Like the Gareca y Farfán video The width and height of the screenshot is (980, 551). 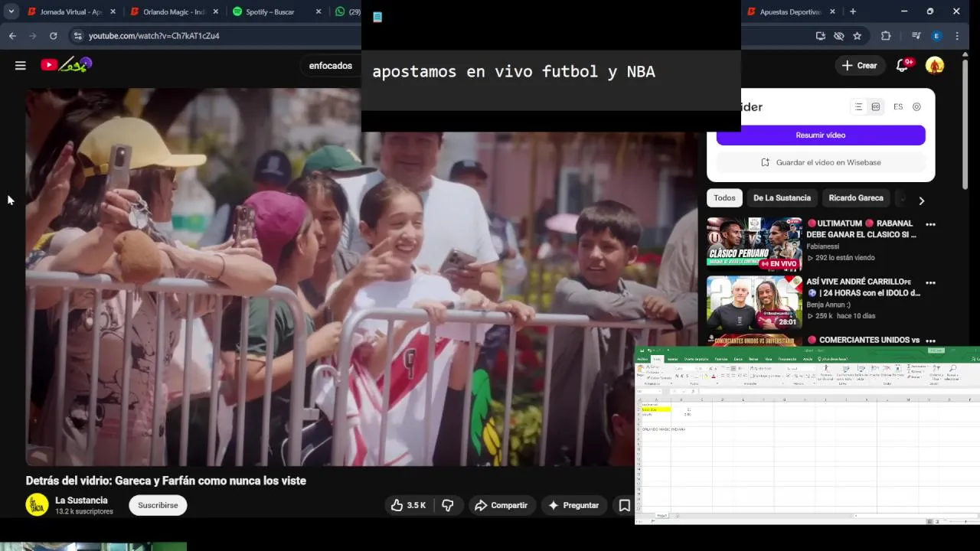[x=408, y=505]
